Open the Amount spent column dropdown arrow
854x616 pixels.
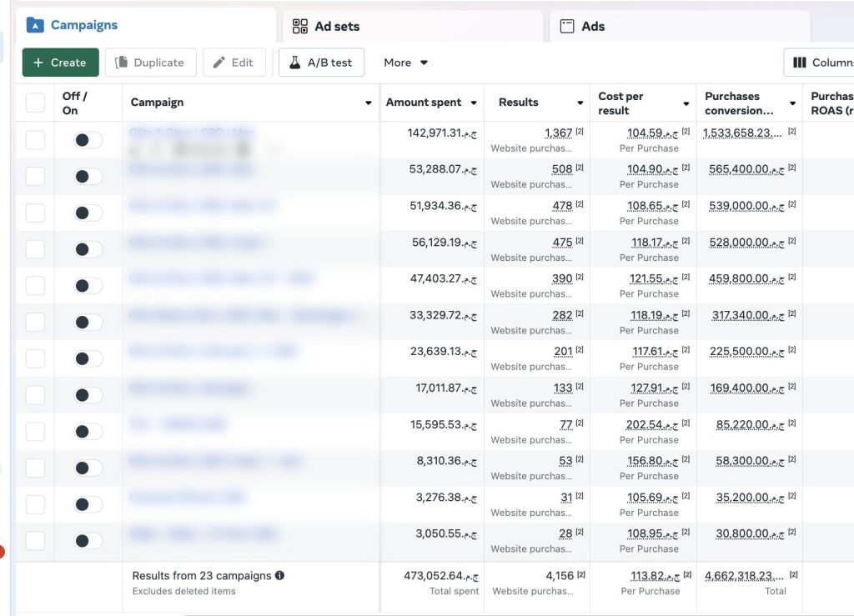pyautogui.click(x=474, y=103)
